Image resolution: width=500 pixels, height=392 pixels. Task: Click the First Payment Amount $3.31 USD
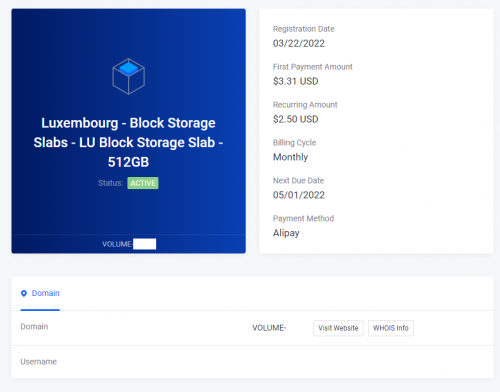(x=296, y=81)
